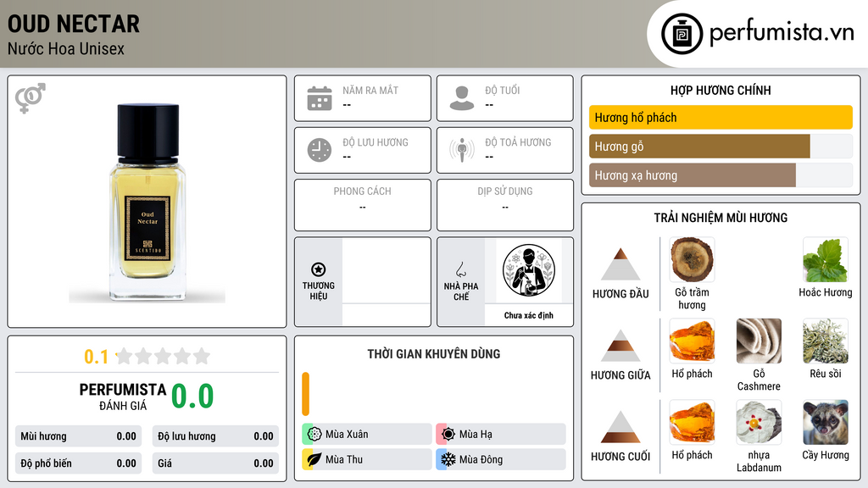Click the ĐỘ TOẢ HƯƠNG label
The height and width of the screenshot is (488, 868).
click(518, 142)
